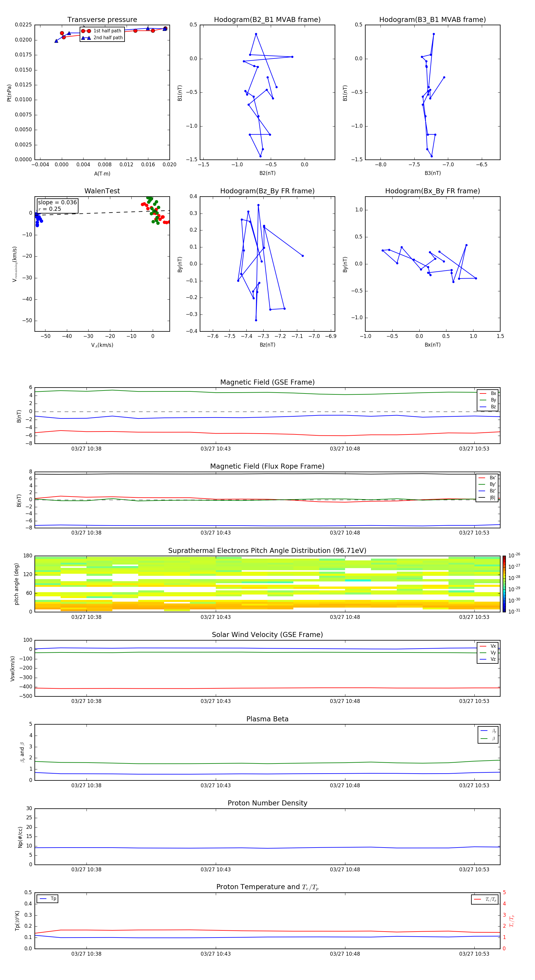Click the 'Tp' legend entry in temperature plot
The height and width of the screenshot is (980, 535).
tap(48, 899)
